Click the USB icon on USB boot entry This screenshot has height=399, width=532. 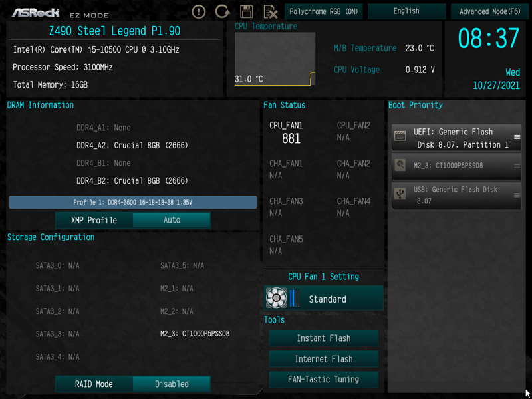tap(400, 194)
